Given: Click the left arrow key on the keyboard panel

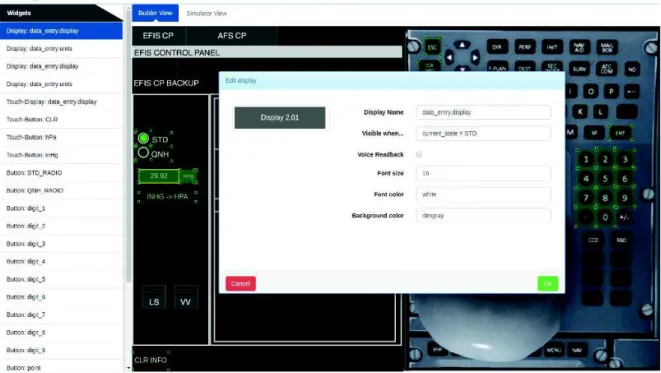Looking at the screenshot, I should (x=449, y=57).
